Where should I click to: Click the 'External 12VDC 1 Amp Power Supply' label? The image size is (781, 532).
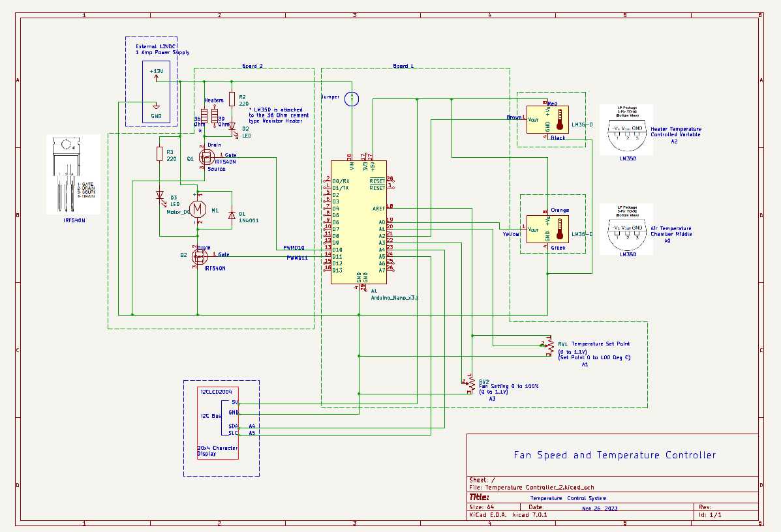[162, 50]
